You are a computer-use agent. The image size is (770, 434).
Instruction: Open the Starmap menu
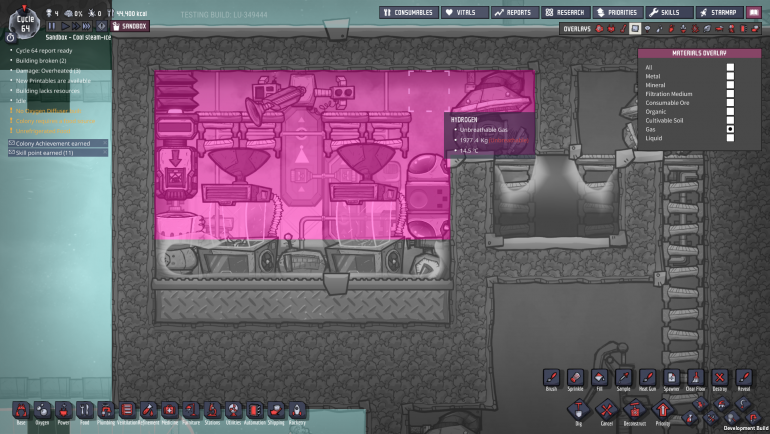719,12
